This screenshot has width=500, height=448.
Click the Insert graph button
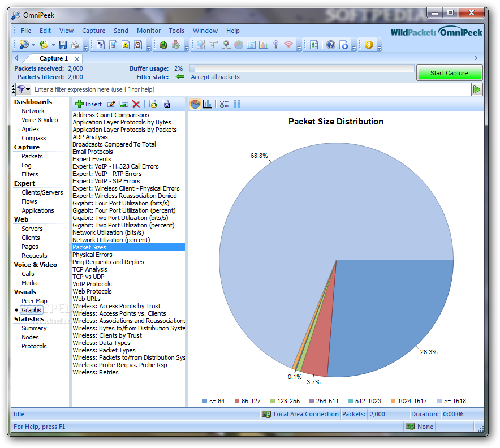pos(88,104)
